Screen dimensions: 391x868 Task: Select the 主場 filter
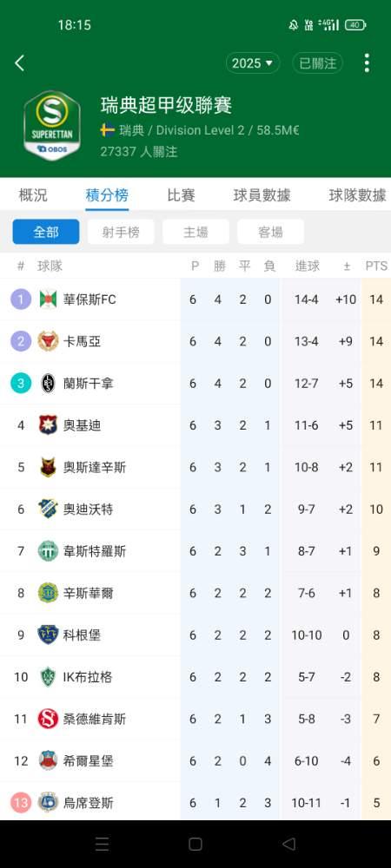[x=195, y=232]
